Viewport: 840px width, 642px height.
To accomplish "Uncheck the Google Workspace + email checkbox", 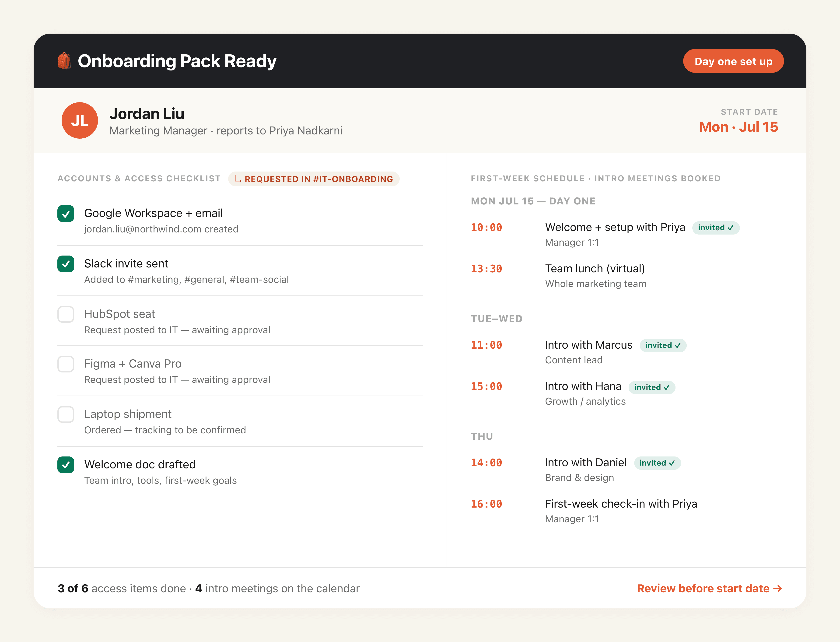I will click(66, 214).
